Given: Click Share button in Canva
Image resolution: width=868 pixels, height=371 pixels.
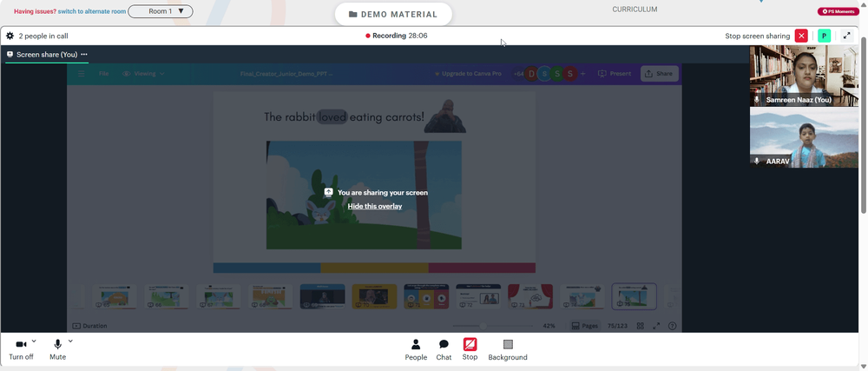Looking at the screenshot, I should point(659,74).
